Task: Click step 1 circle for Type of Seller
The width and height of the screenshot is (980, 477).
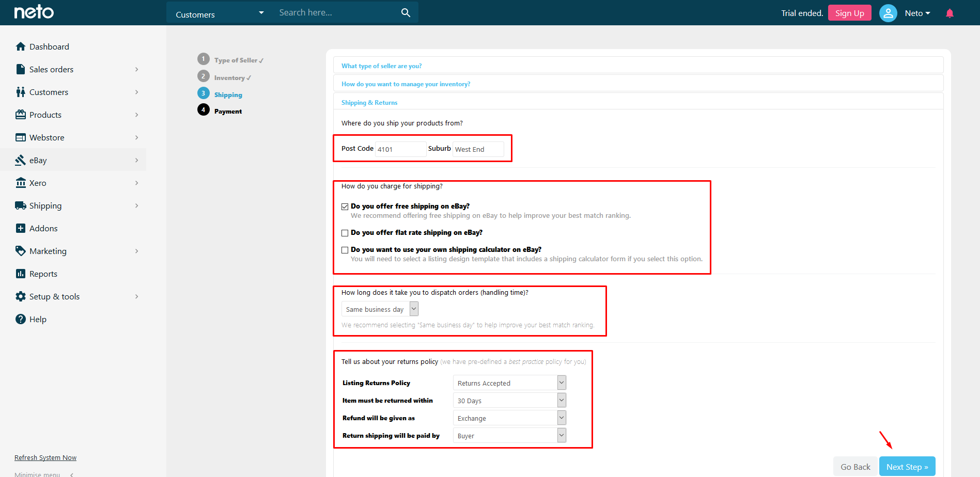Action: tap(204, 59)
